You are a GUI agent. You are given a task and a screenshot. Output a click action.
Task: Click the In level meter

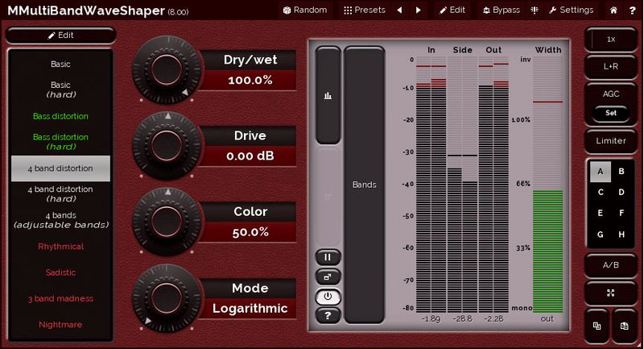[x=431, y=185]
